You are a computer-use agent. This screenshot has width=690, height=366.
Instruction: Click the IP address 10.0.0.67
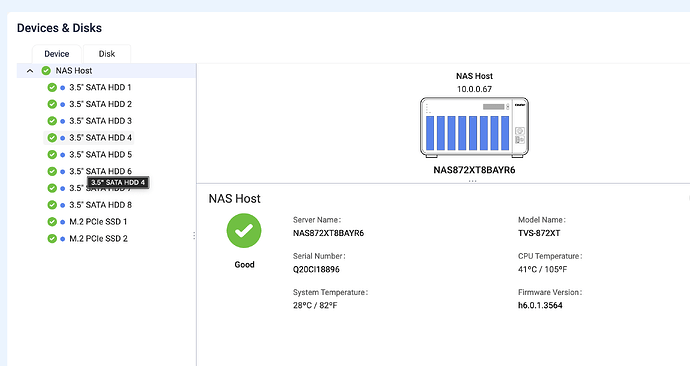point(474,89)
